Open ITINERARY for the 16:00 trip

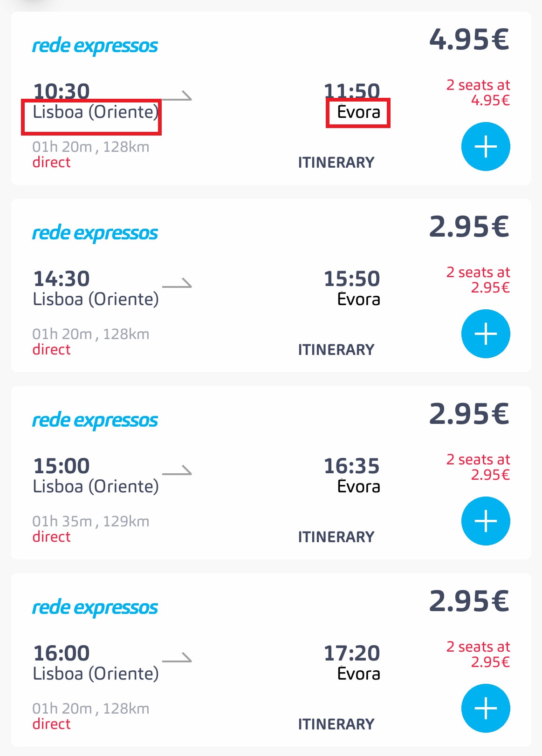(x=336, y=724)
